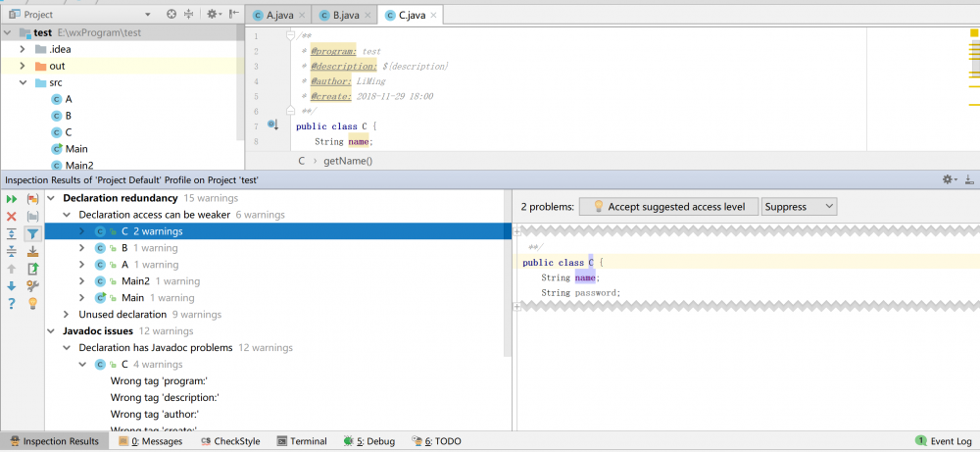Open the Messages tool window
Viewport: 980px width, 452px height.
151,441
